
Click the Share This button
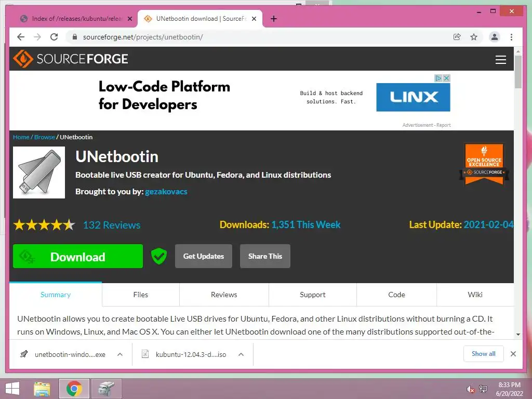click(x=265, y=256)
